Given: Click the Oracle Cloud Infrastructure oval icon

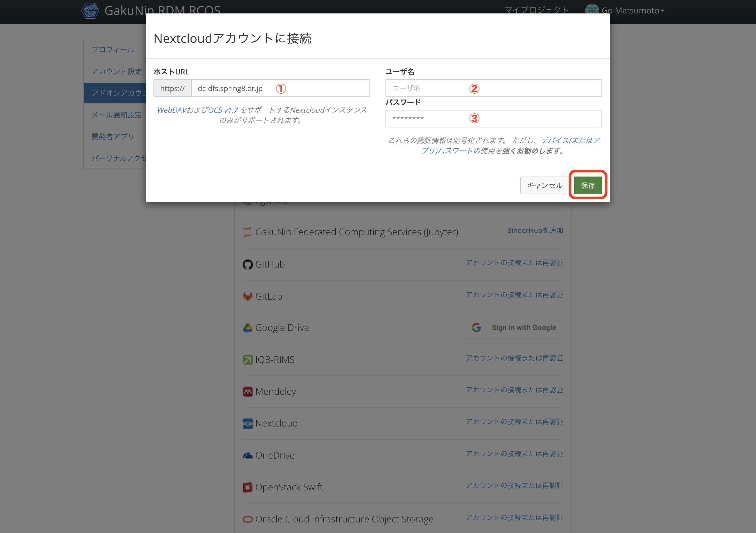Looking at the screenshot, I should pyautogui.click(x=247, y=519).
